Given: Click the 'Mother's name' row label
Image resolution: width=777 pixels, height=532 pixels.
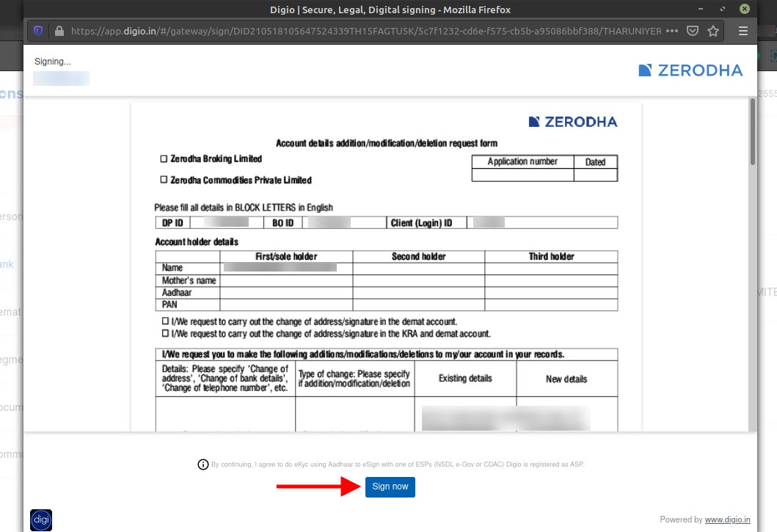Looking at the screenshot, I should pos(189,280).
